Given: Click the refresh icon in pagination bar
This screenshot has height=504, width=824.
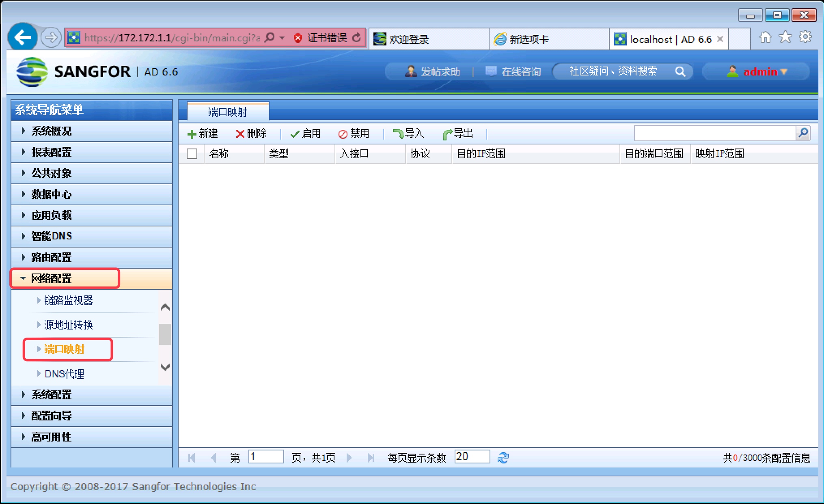Looking at the screenshot, I should 503,458.
